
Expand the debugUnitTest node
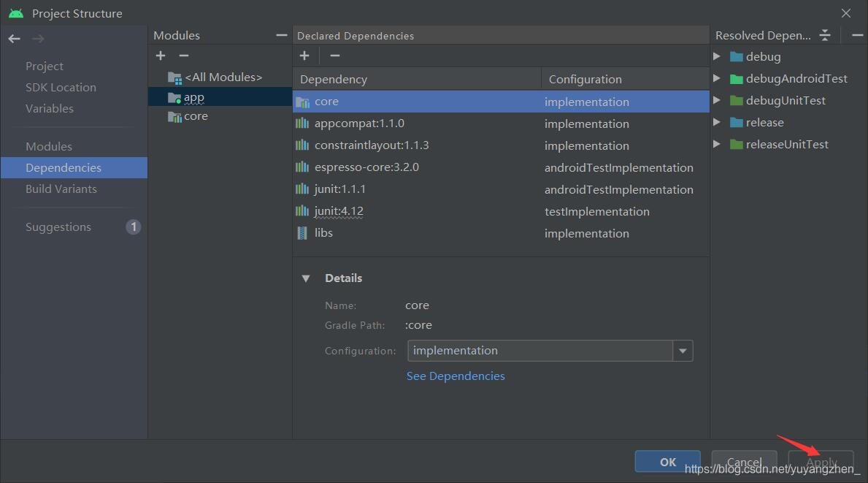click(x=716, y=100)
